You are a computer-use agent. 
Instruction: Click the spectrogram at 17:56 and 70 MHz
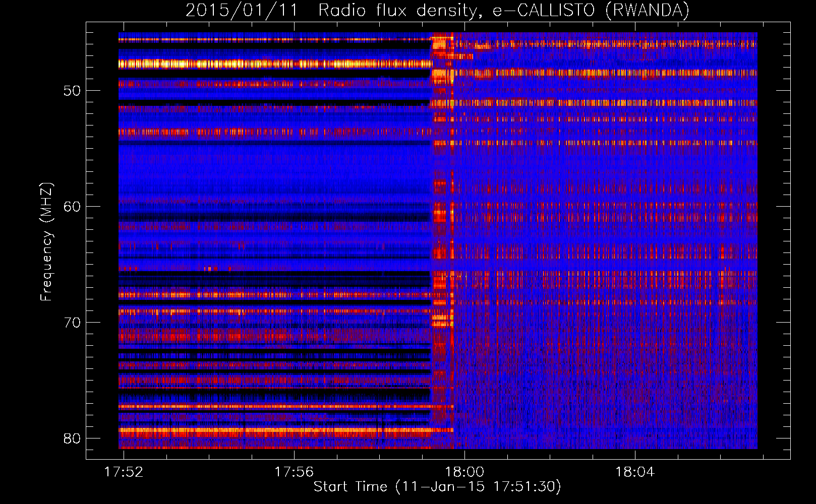[294, 322]
